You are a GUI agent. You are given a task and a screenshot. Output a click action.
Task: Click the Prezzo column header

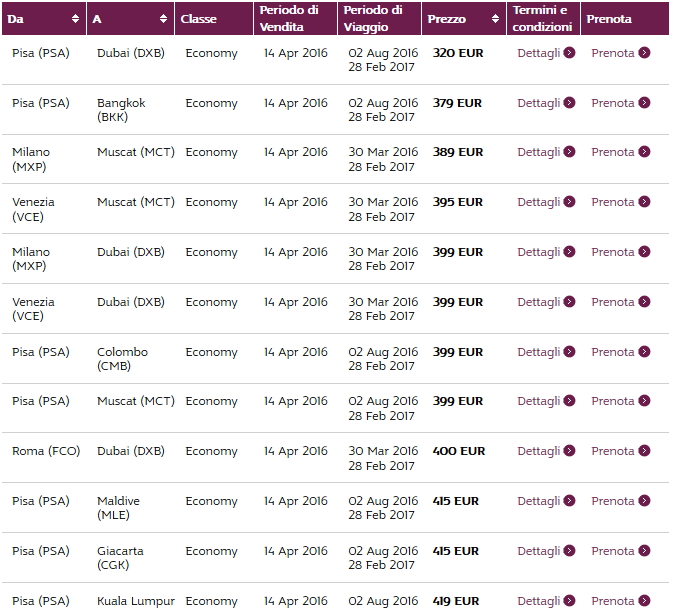pyautogui.click(x=446, y=19)
